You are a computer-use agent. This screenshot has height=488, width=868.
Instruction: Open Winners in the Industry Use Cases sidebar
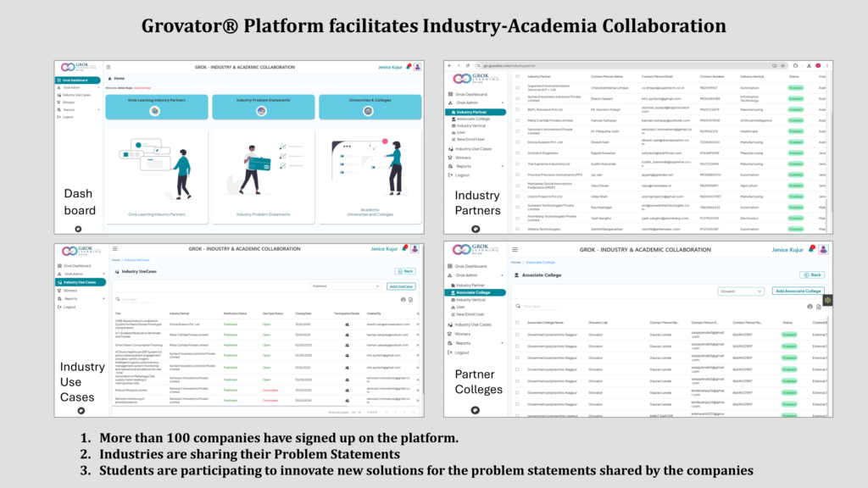[70, 291]
